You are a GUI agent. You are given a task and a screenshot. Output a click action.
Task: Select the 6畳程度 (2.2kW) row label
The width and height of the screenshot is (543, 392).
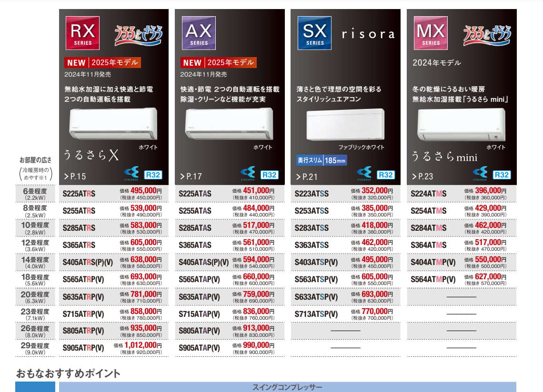[35, 194]
